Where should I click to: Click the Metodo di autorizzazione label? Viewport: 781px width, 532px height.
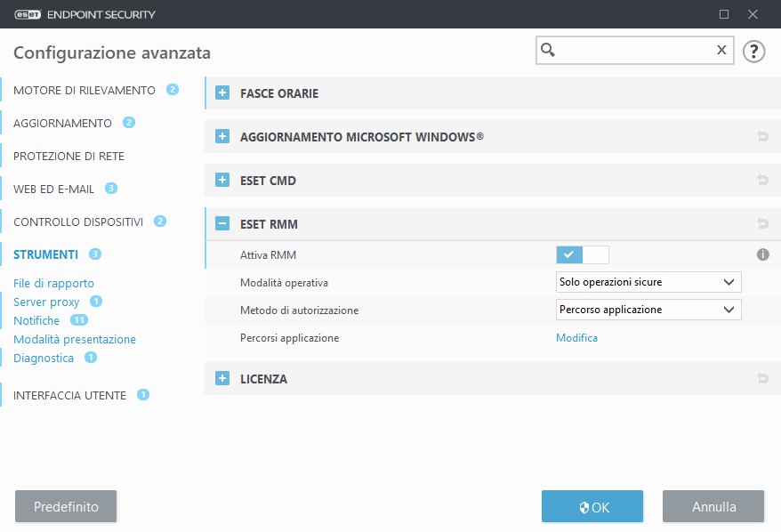click(300, 310)
